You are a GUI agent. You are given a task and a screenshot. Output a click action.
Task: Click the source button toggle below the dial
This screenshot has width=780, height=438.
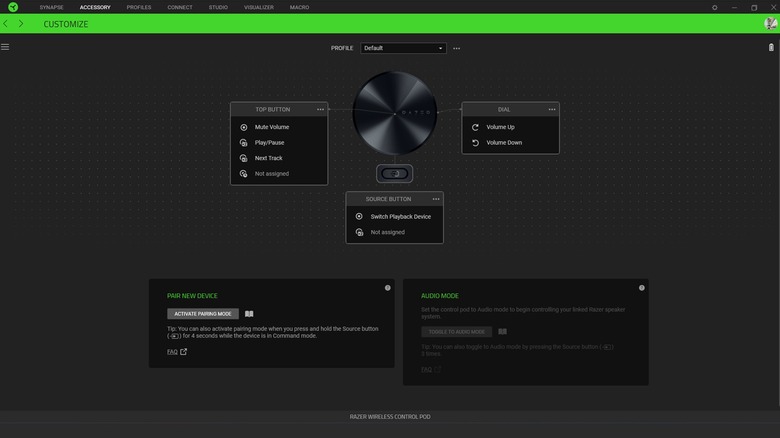click(395, 174)
